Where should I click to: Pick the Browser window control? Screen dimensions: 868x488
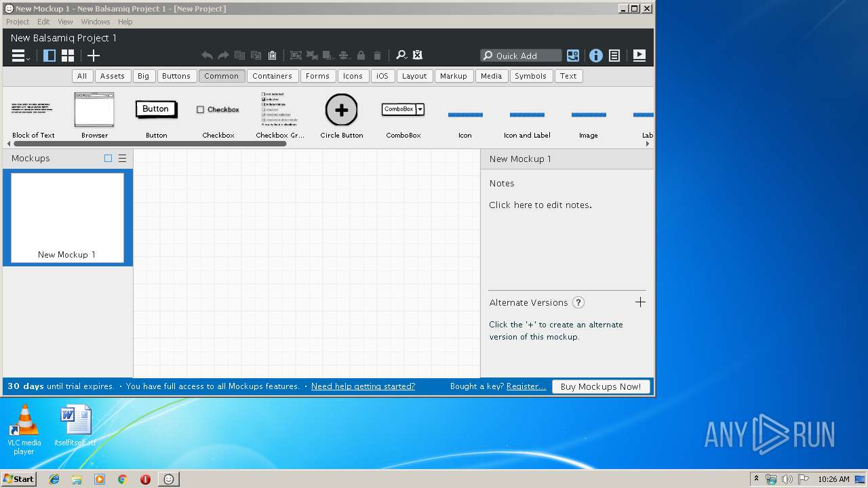tap(94, 115)
